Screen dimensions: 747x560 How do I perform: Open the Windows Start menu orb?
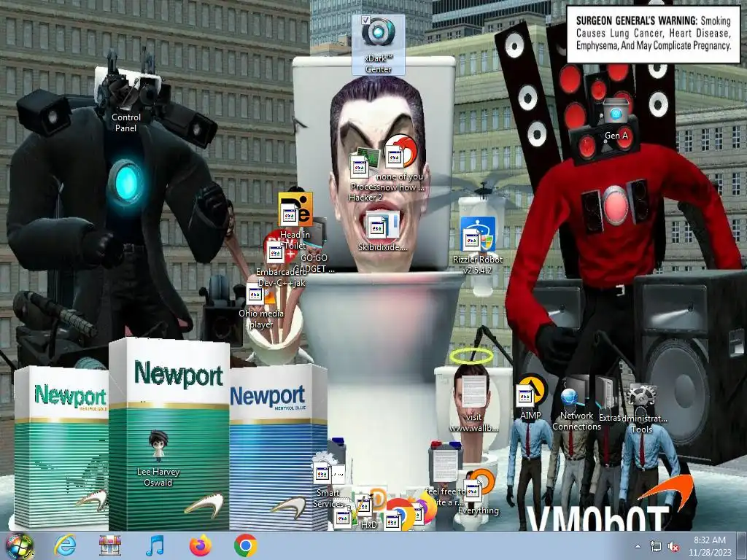[19, 546]
